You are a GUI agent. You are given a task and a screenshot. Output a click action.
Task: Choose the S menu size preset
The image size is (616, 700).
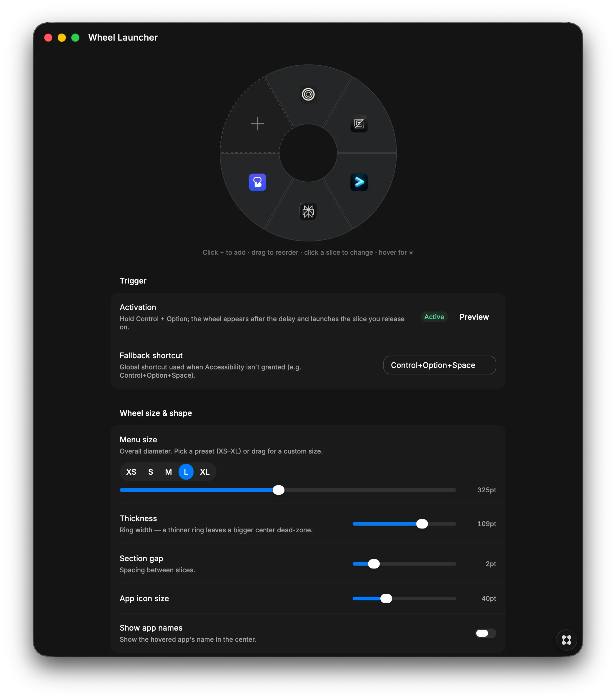(x=150, y=472)
